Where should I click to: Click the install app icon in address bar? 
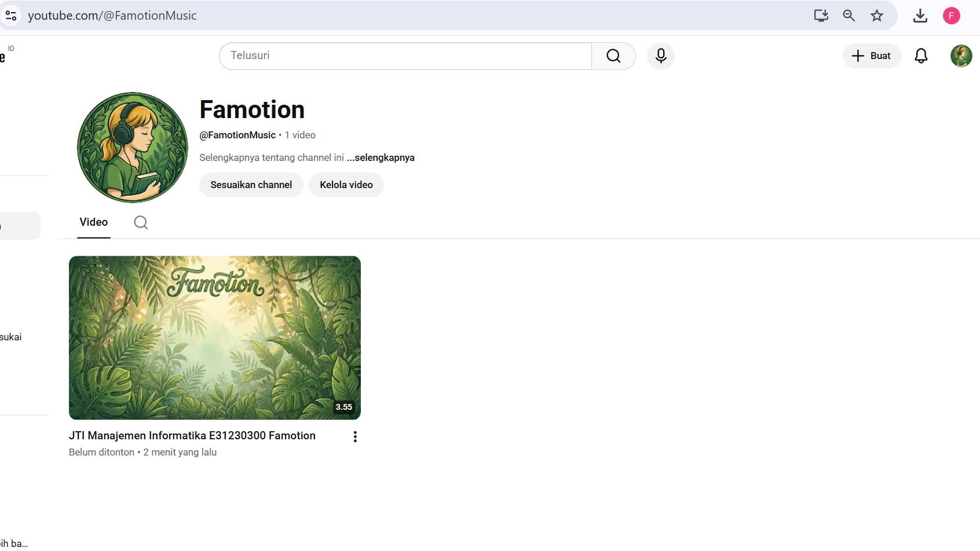click(821, 16)
